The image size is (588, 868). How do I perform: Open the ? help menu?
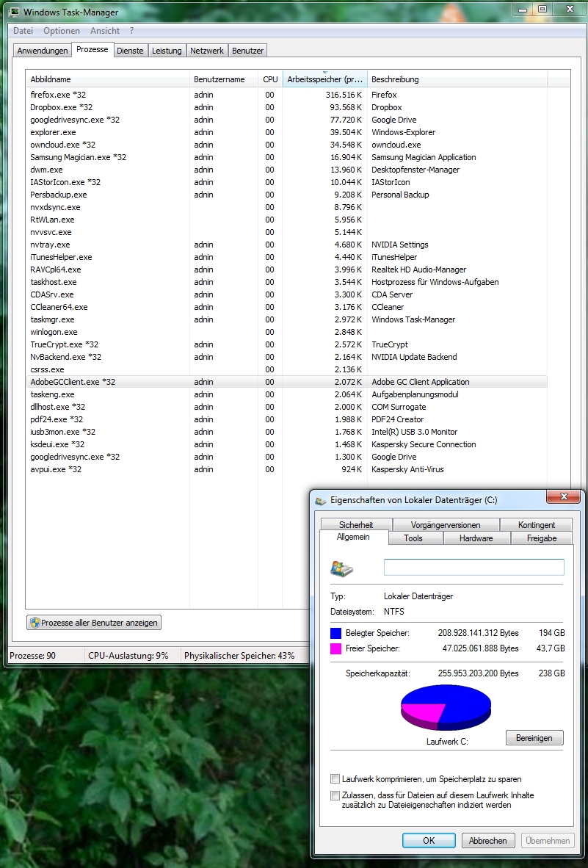[x=131, y=31]
